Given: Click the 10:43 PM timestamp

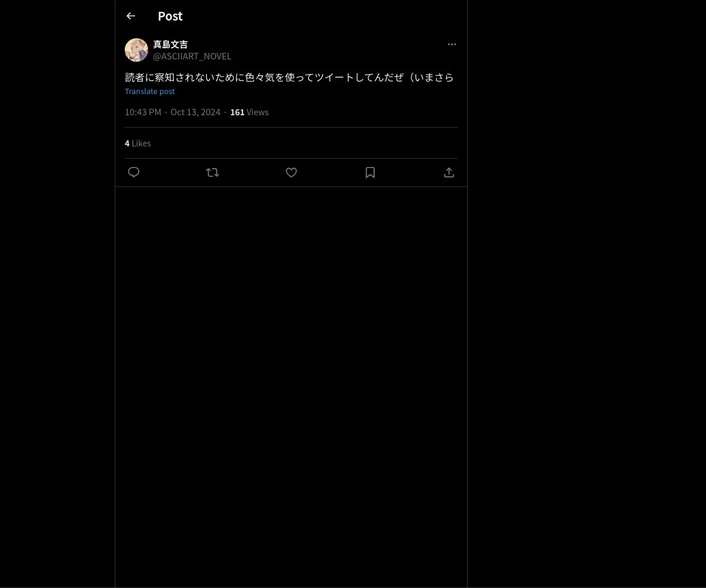Looking at the screenshot, I should [x=143, y=112].
